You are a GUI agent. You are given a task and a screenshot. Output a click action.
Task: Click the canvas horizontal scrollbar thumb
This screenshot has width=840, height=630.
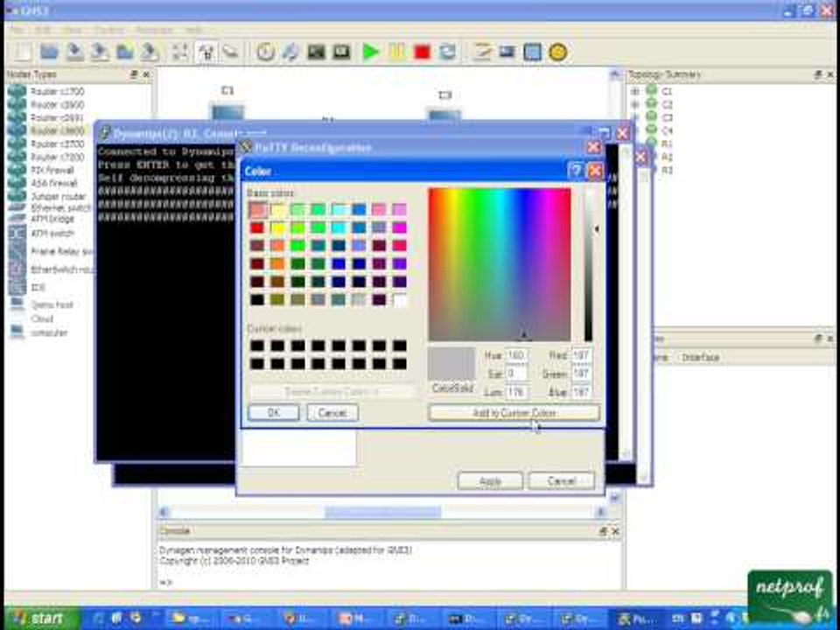tap(383, 512)
